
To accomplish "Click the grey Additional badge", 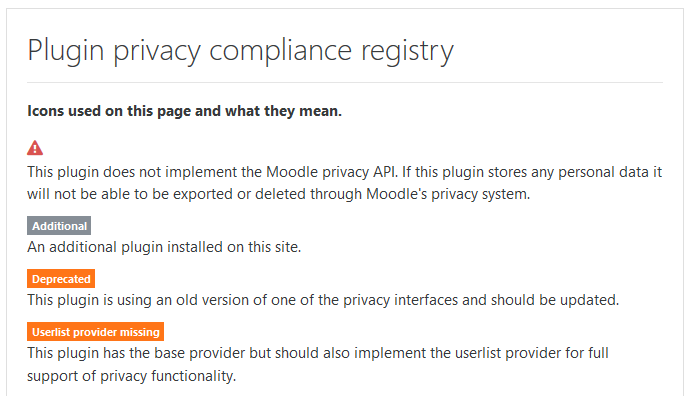I will click(59, 225).
